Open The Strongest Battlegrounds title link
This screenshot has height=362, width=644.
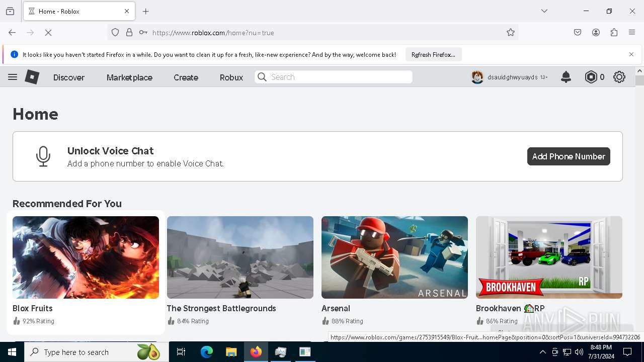coord(221,308)
